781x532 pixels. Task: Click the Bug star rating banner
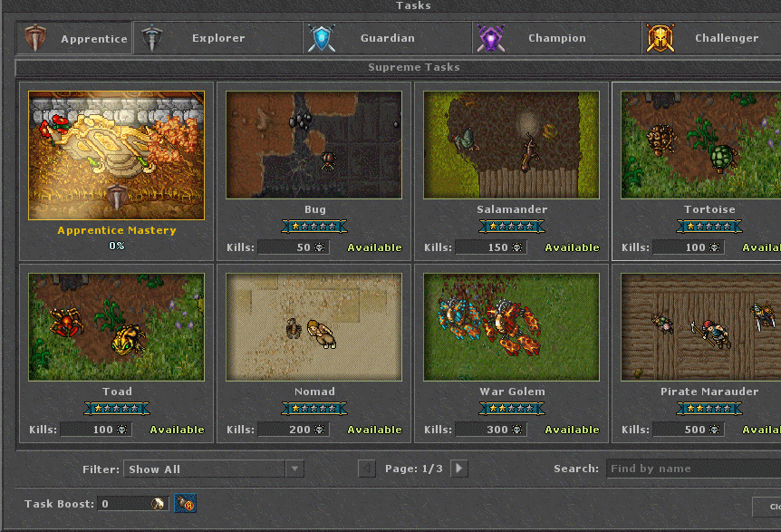(314, 227)
